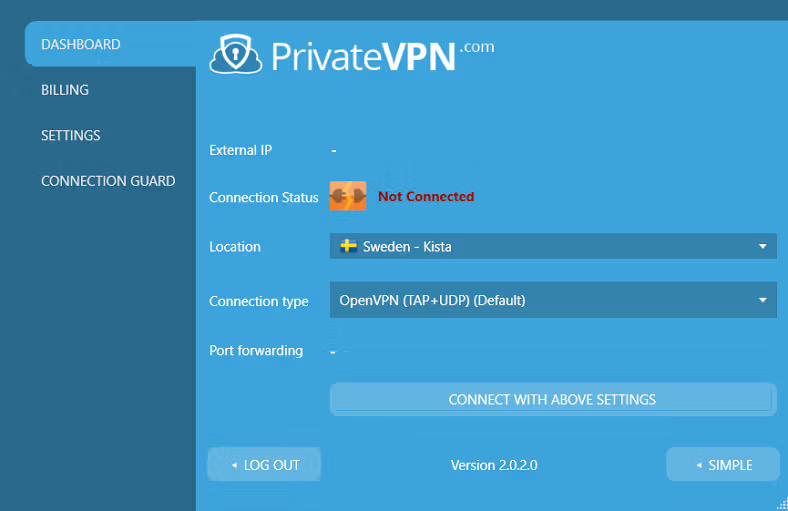
Task: Click the PrivateVPN padlock cloud logo
Action: coord(235,53)
